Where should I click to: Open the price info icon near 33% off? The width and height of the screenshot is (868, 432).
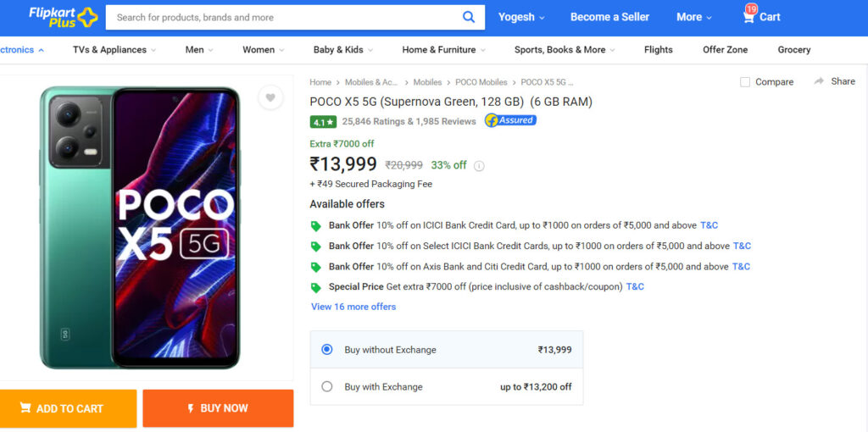480,165
